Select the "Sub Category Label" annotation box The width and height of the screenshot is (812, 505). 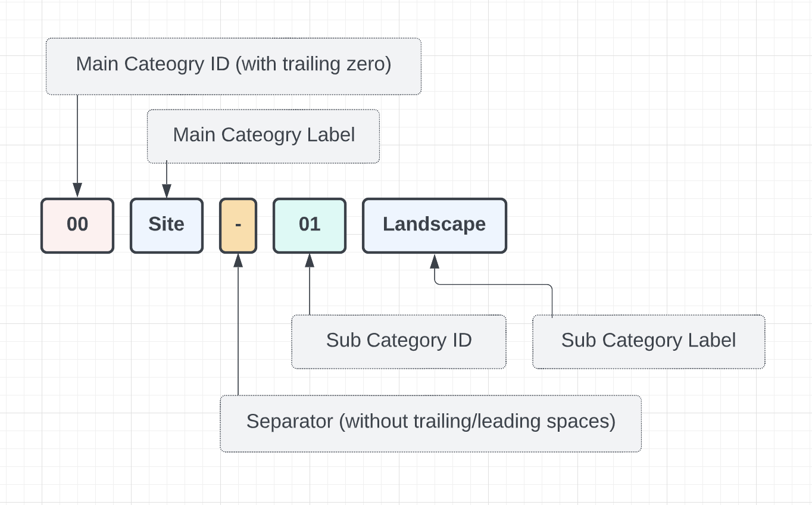648,342
